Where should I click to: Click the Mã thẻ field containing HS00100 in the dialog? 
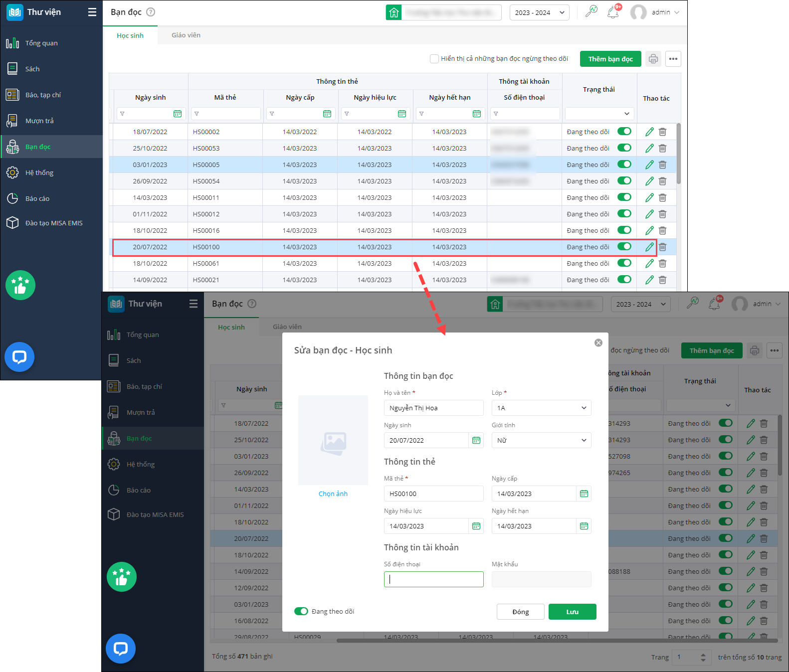434,494
